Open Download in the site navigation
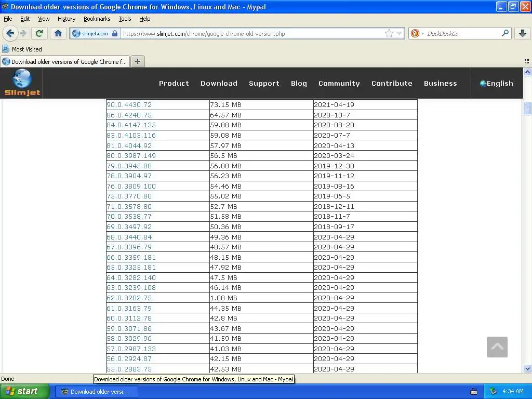The width and height of the screenshot is (532, 399). click(x=219, y=83)
